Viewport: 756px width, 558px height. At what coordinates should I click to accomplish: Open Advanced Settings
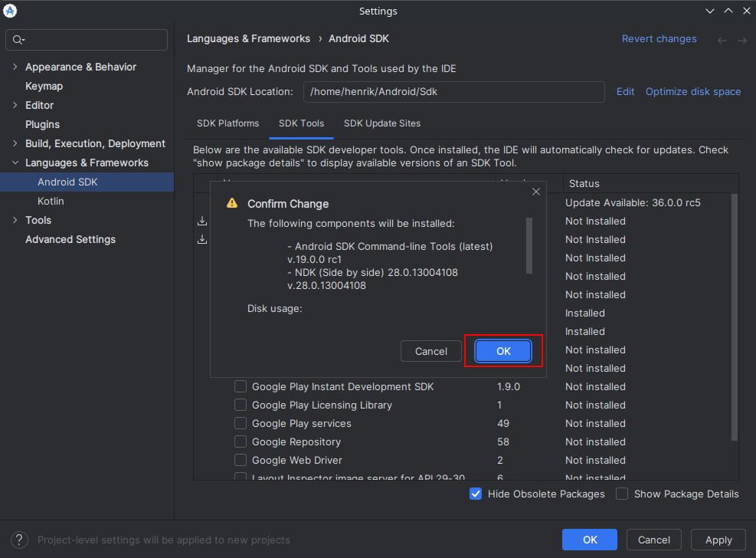coord(70,239)
